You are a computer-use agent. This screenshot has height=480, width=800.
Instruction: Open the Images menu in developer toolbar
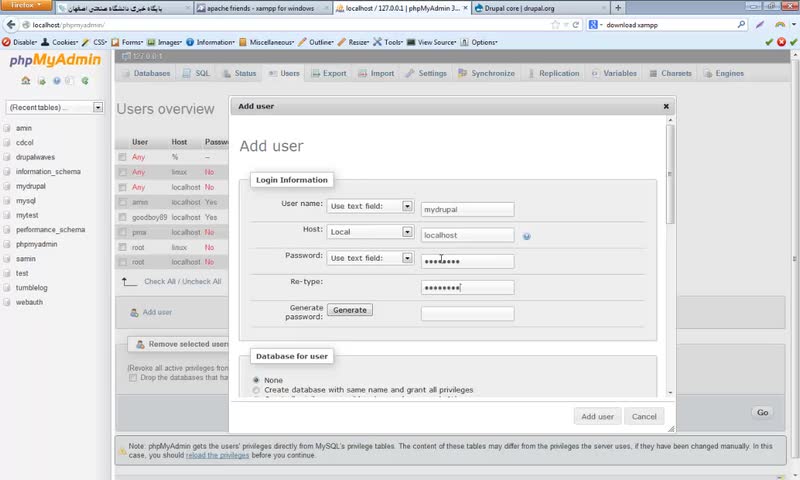[164, 42]
